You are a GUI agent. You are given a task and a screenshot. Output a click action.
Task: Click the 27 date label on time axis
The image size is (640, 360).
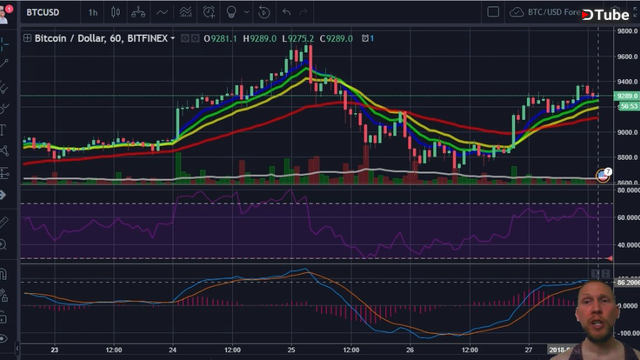[529, 350]
